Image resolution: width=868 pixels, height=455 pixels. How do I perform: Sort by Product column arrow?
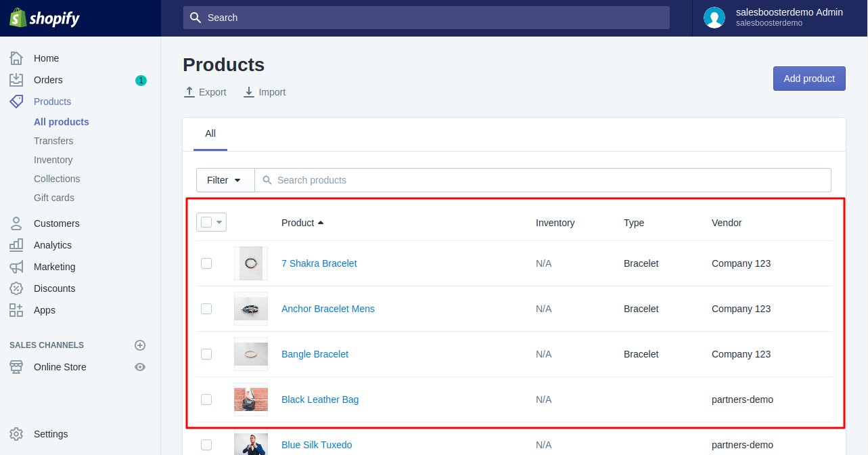pos(321,223)
